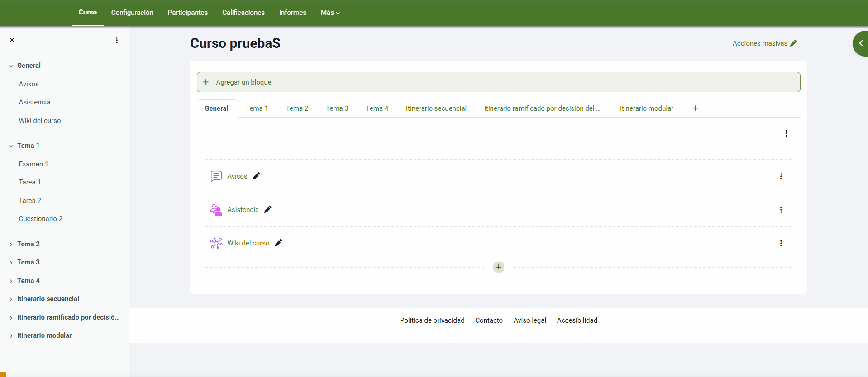Open Wiki del curso options menu
Viewport: 868px width, 377px height.
[781, 243]
